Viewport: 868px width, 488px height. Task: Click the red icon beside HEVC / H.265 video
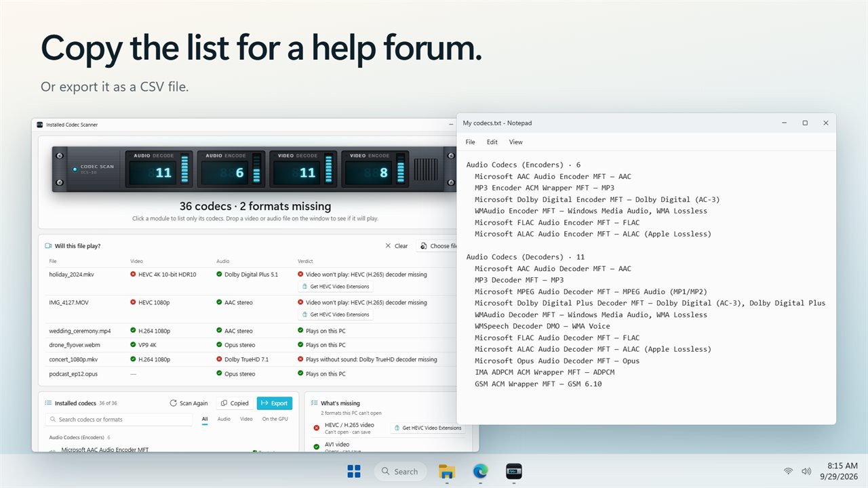tap(317, 428)
